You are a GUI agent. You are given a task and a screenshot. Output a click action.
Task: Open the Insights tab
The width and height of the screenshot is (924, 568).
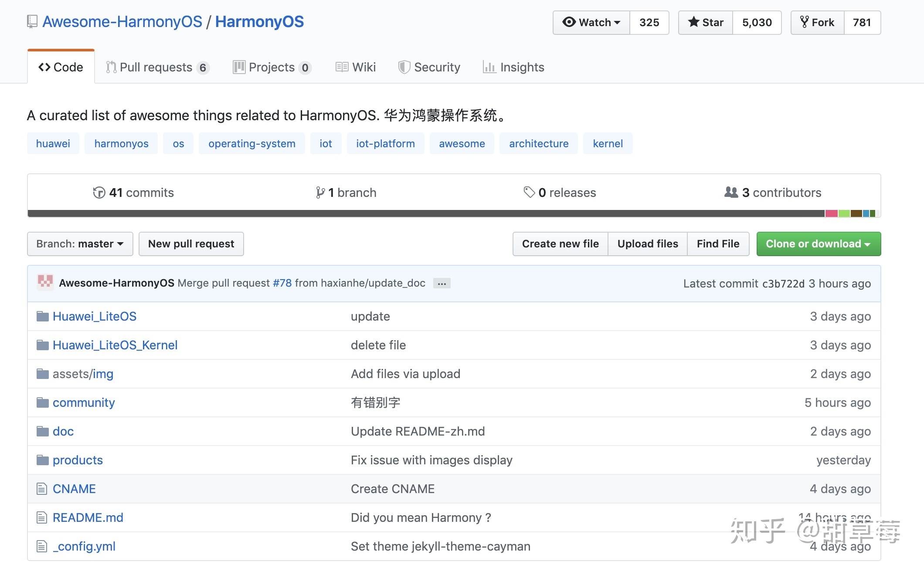click(x=514, y=67)
